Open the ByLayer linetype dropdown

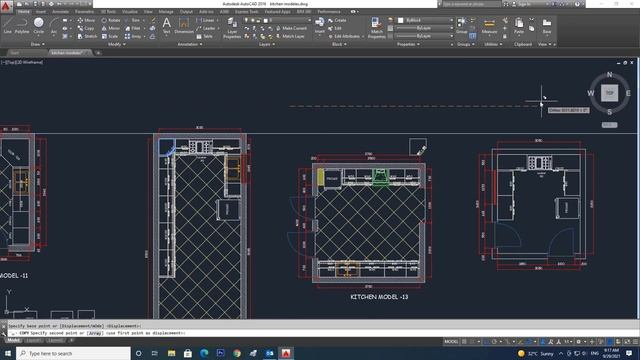425,36
